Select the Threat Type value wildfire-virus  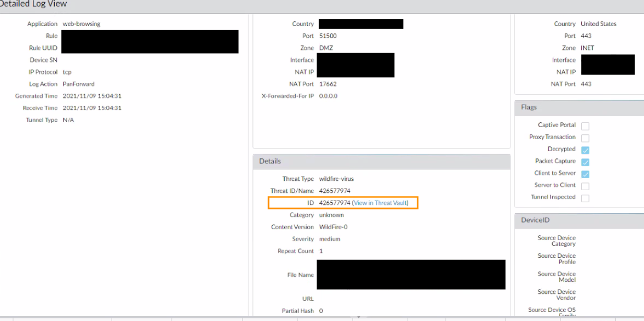336,179
